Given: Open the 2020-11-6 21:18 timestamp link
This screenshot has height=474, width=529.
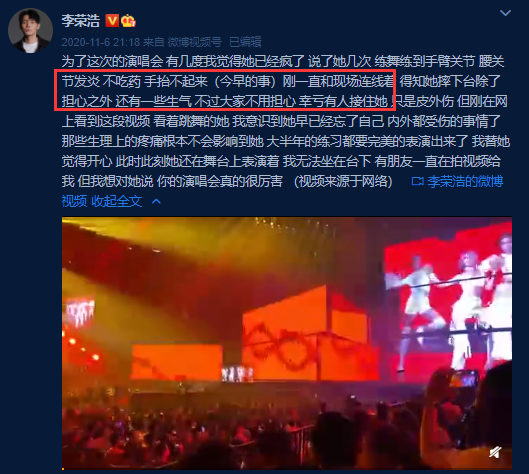Looking at the screenshot, I should coord(101,42).
